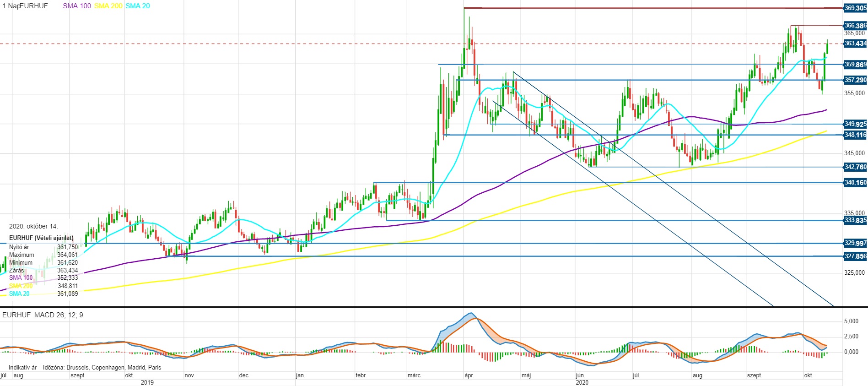Screen dimensions: 868x386
Task: Select the 366,386 price level label
Action: click(x=855, y=26)
